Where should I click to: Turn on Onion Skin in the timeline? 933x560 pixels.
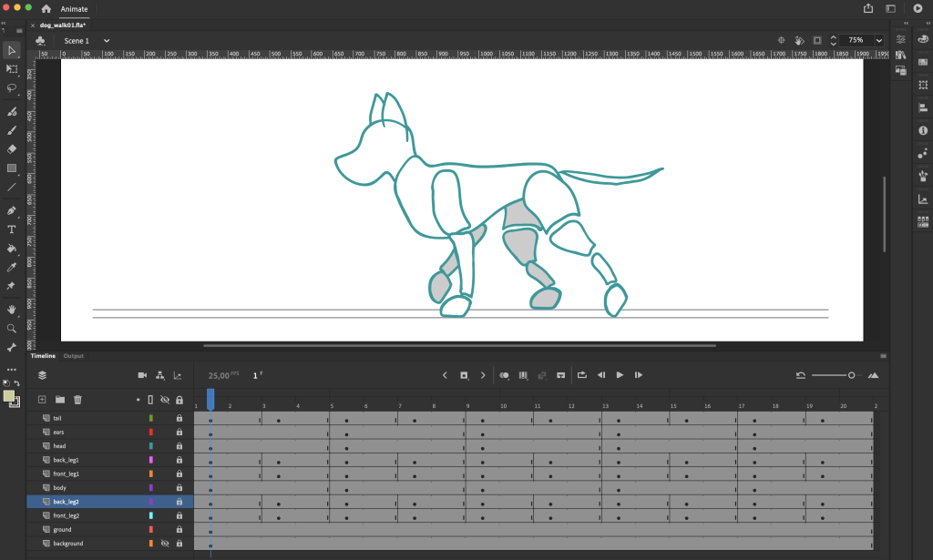[504, 375]
